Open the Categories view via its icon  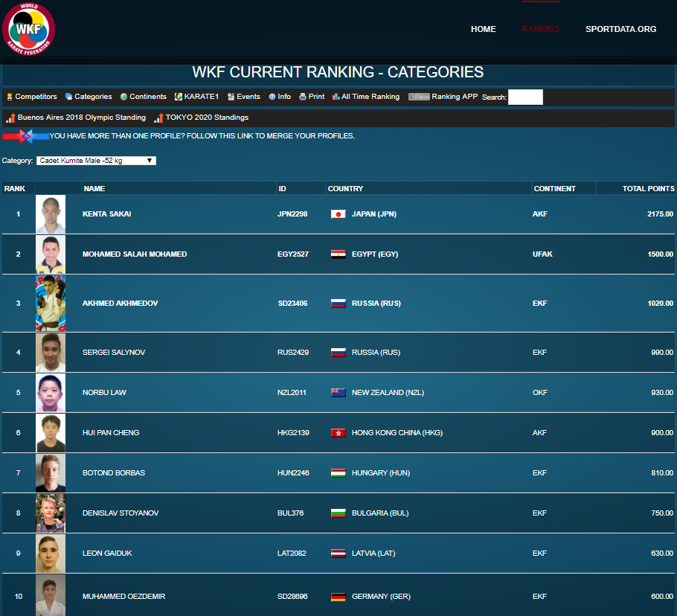click(x=89, y=96)
